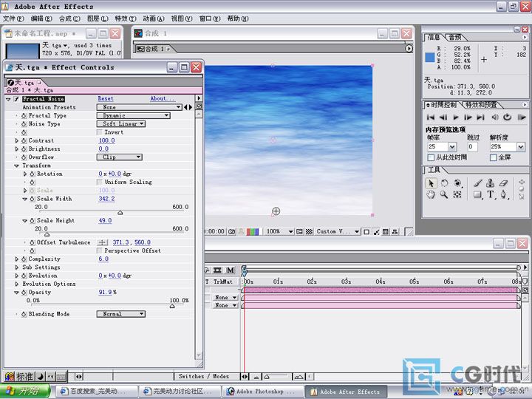This screenshot has height=399, width=532.
Task: Toggle audio mute speaker icon
Action: [x=494, y=117]
